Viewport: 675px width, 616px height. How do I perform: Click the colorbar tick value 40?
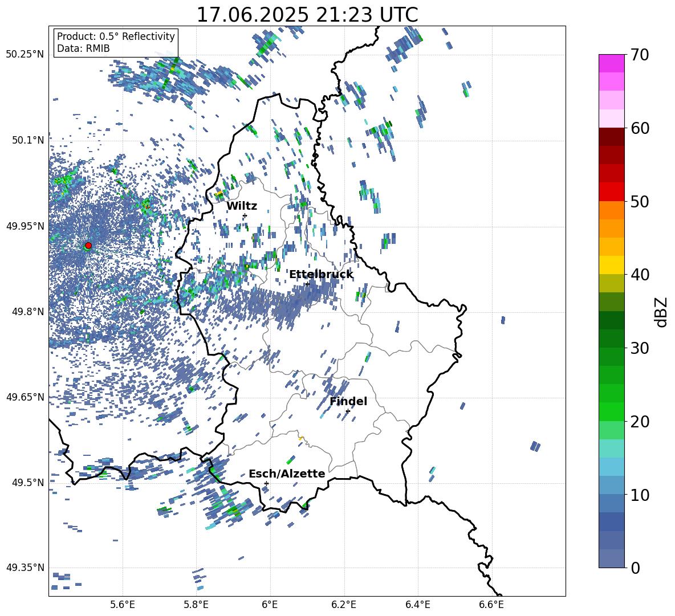[640, 275]
